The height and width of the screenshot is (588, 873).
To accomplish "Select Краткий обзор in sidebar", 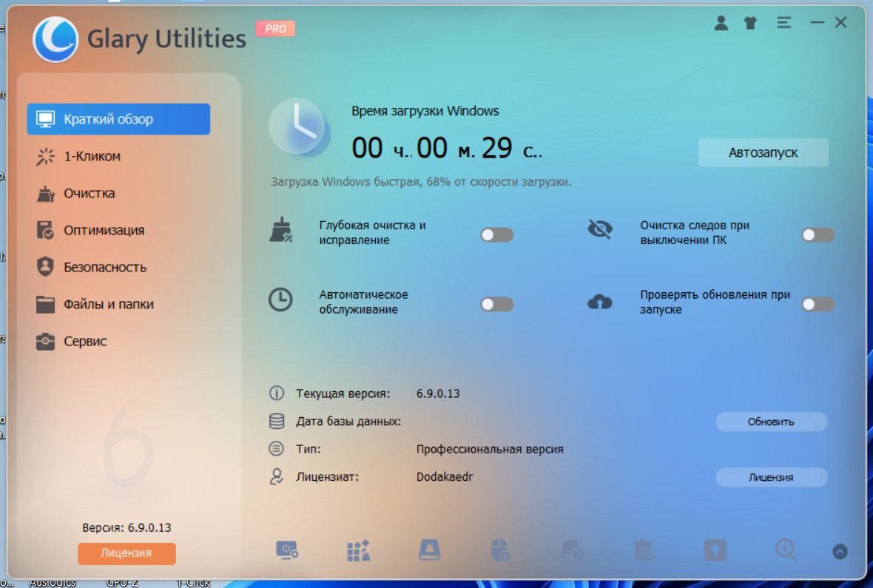I will click(118, 119).
